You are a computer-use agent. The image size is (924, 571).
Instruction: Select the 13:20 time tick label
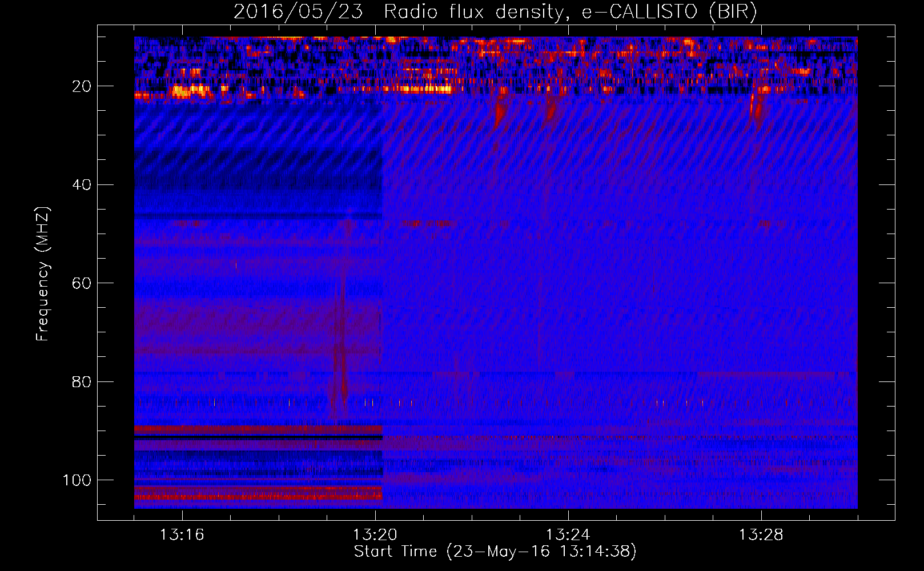375,535
